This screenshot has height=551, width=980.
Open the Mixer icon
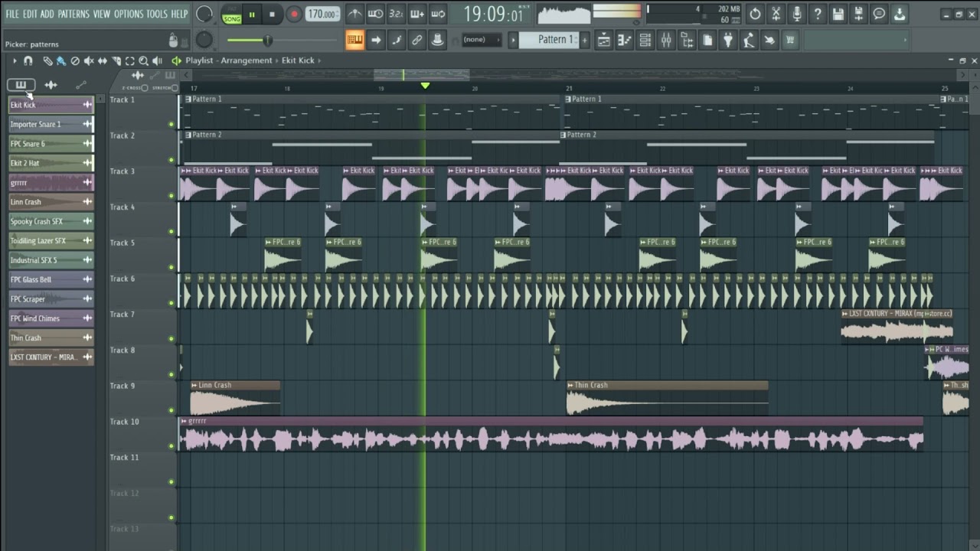coord(666,40)
